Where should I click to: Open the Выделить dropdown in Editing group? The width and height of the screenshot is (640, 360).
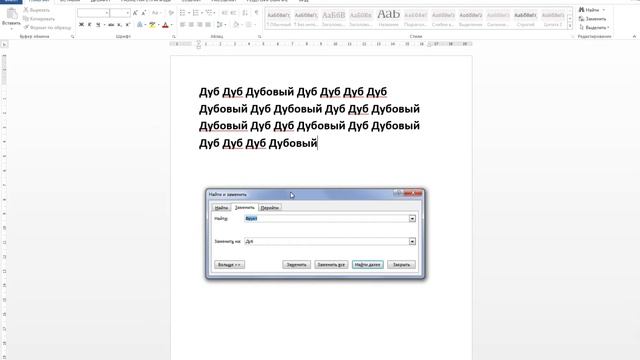tap(594, 27)
